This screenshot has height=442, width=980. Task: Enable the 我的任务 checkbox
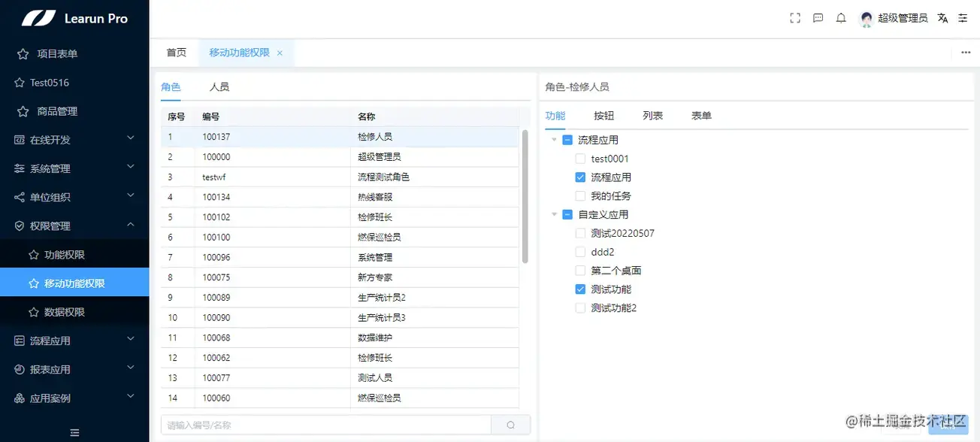click(x=579, y=195)
